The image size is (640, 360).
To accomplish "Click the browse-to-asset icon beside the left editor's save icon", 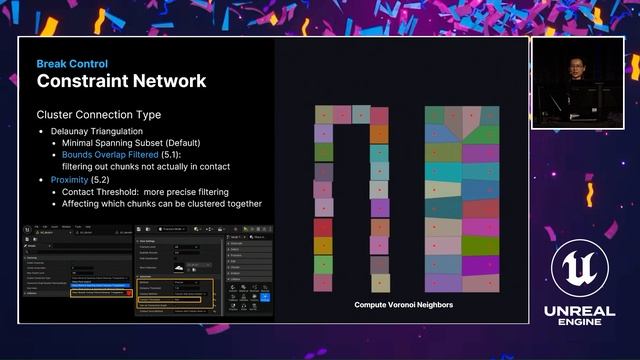I will 35,239.
